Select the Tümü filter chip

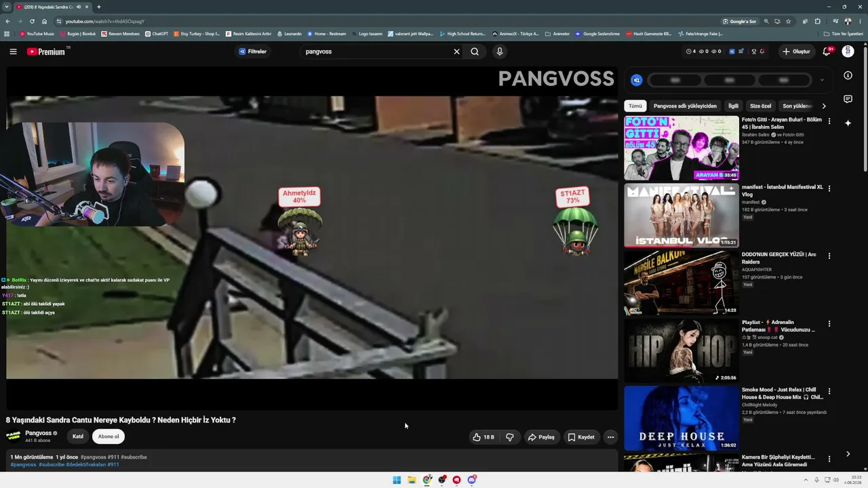[635, 106]
